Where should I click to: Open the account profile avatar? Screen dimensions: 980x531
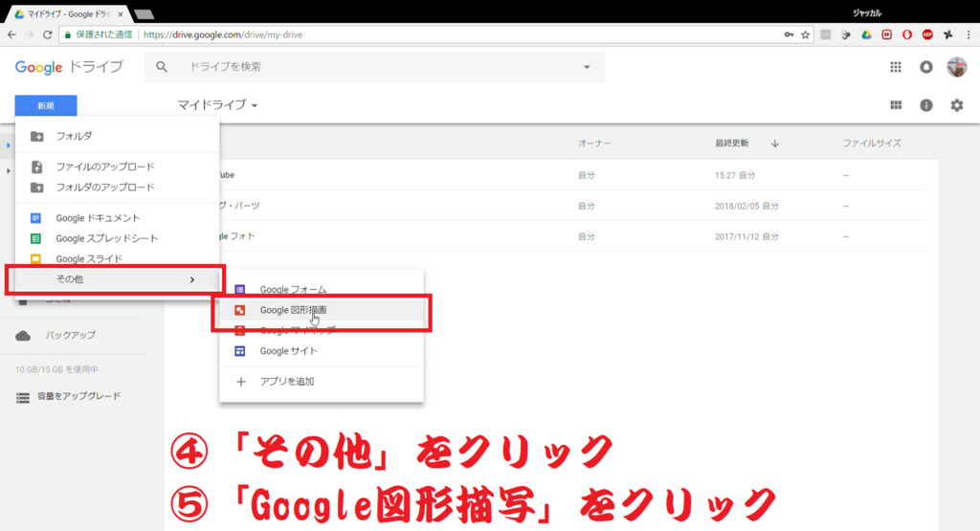pyautogui.click(x=957, y=67)
